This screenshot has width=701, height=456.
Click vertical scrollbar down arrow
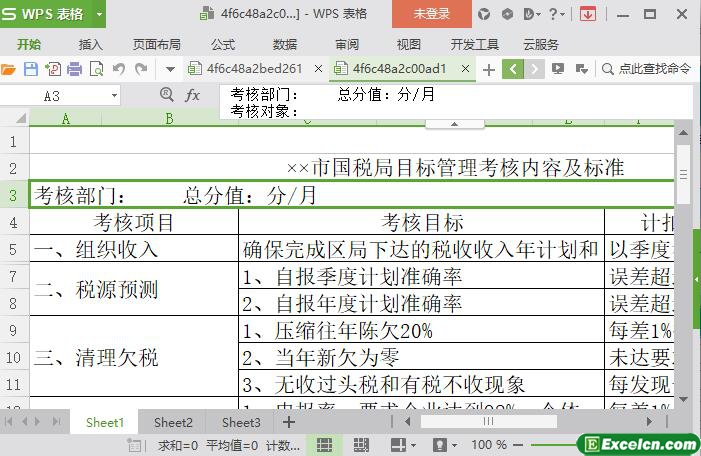click(x=683, y=399)
